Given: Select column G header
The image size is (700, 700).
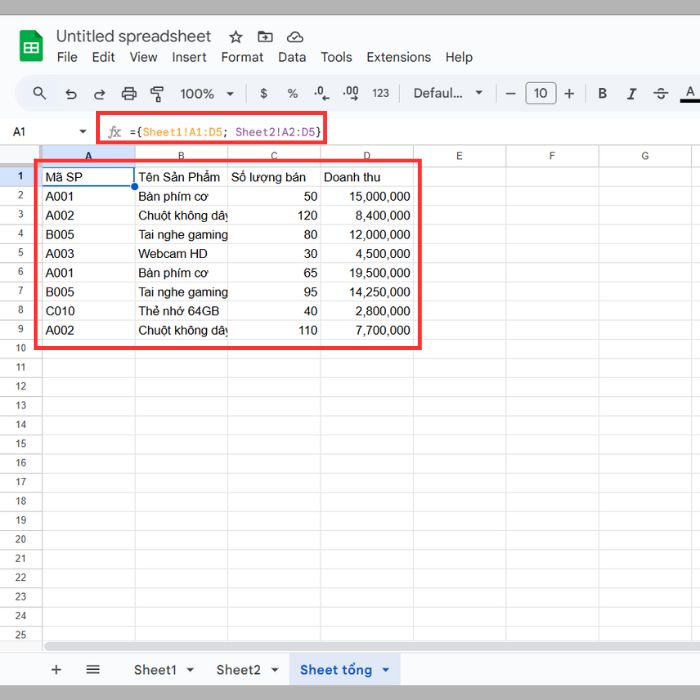Looking at the screenshot, I should coord(645,156).
